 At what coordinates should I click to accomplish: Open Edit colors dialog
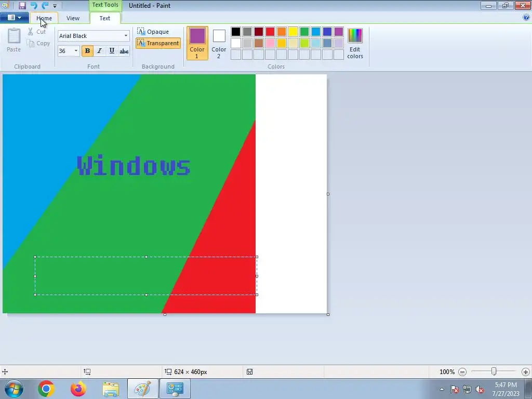click(x=355, y=43)
